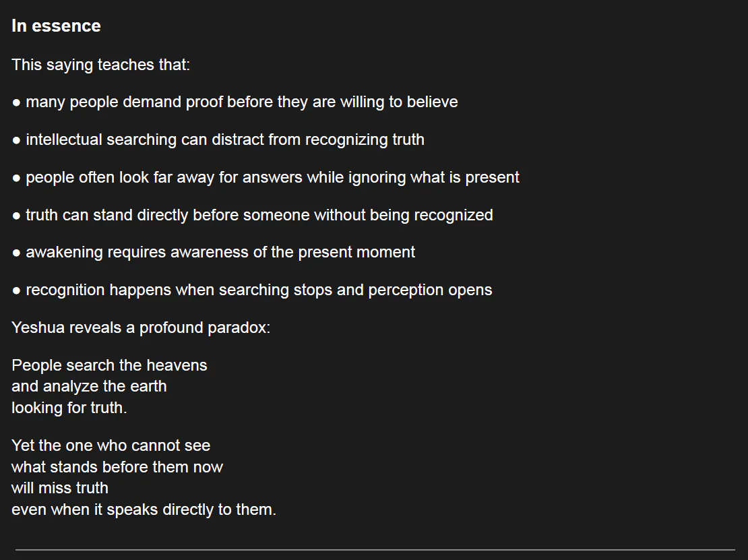Click the "recognition happens when searching stops" line
Viewport: 748px width, 560px height.
pyautogui.click(x=259, y=290)
